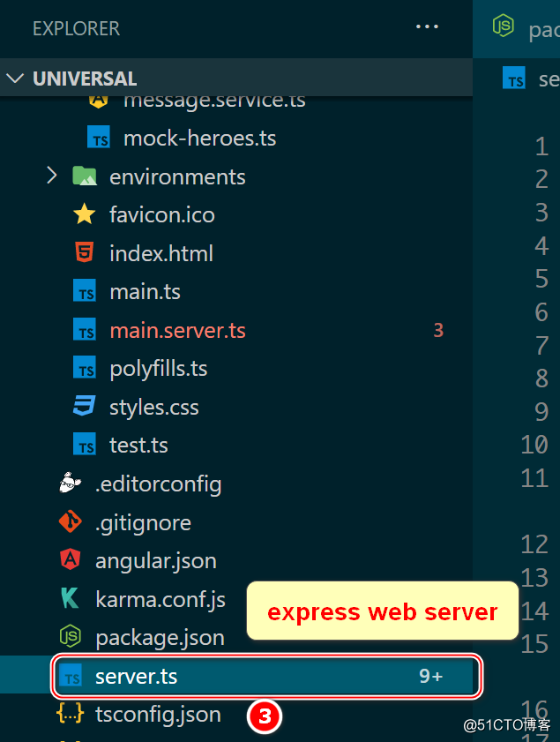Open Explorer more actions ellipsis menu

click(427, 27)
